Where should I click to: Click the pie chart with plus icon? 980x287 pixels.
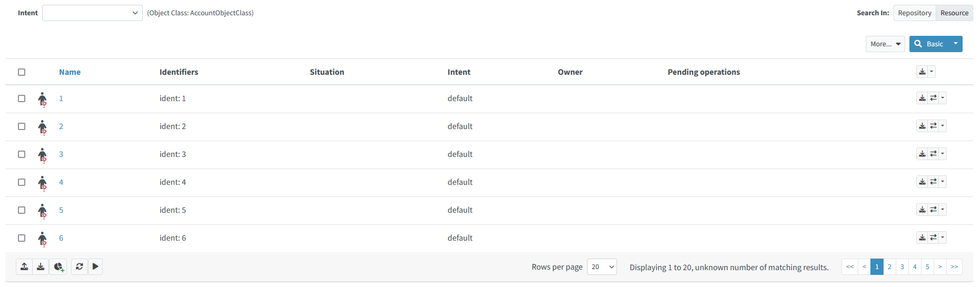[x=58, y=267]
